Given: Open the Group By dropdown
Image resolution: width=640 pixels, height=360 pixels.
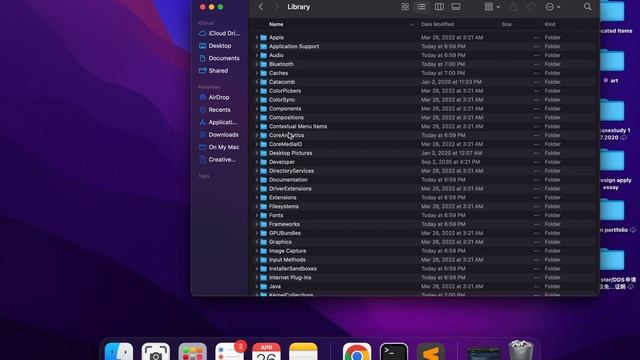Looking at the screenshot, I should coord(491,7).
